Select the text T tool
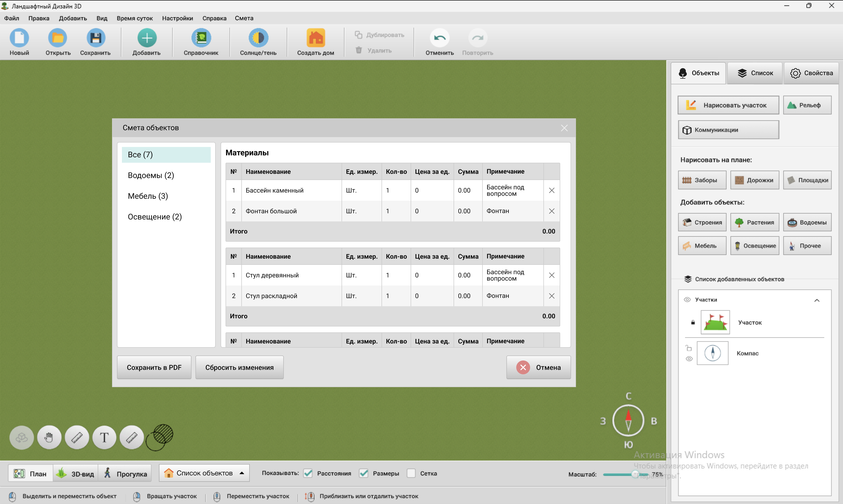Viewport: 843px width, 504px height. tap(104, 437)
